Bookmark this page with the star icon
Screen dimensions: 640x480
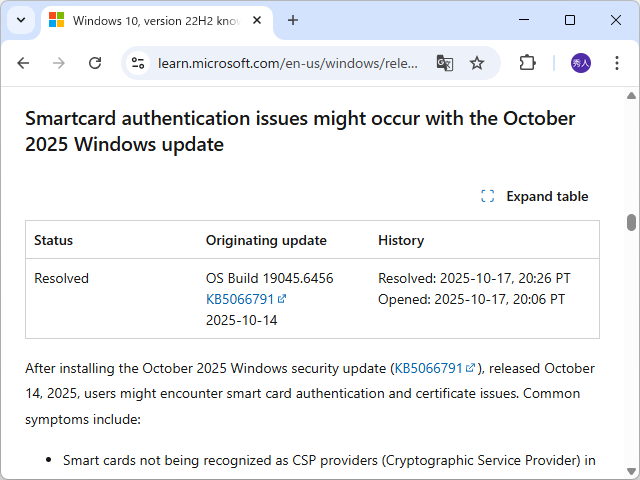coord(477,63)
